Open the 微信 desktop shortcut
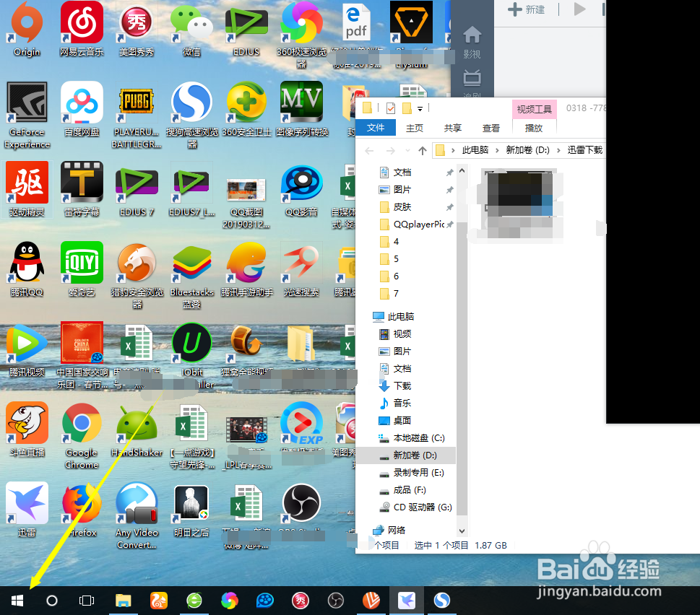 click(191, 30)
